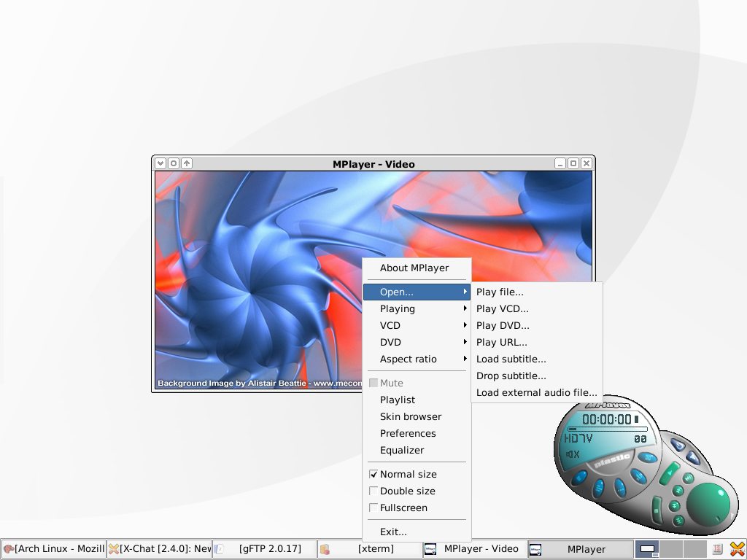Image resolution: width=747 pixels, height=560 pixels.
Task: Click the seek progress bar on the skin display
Action: click(608, 429)
